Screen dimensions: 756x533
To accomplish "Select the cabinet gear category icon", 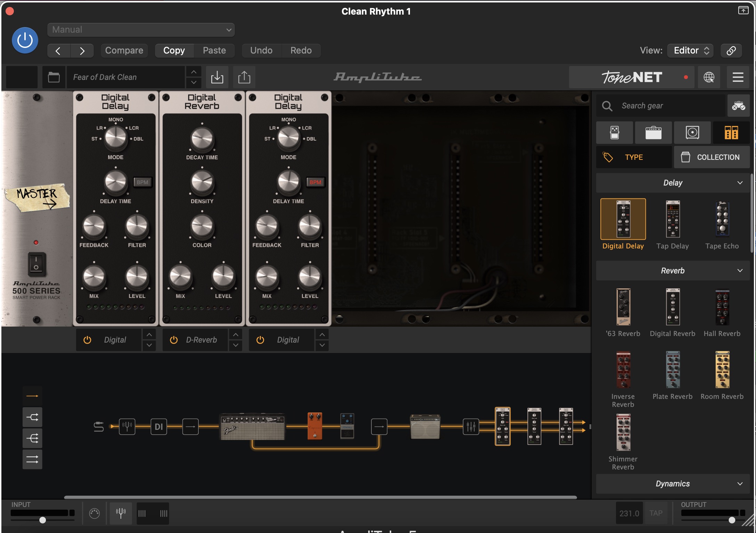I will pyautogui.click(x=692, y=133).
